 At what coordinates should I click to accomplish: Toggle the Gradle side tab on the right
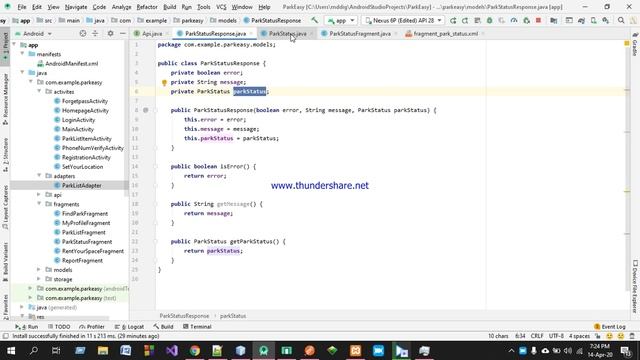point(635,45)
